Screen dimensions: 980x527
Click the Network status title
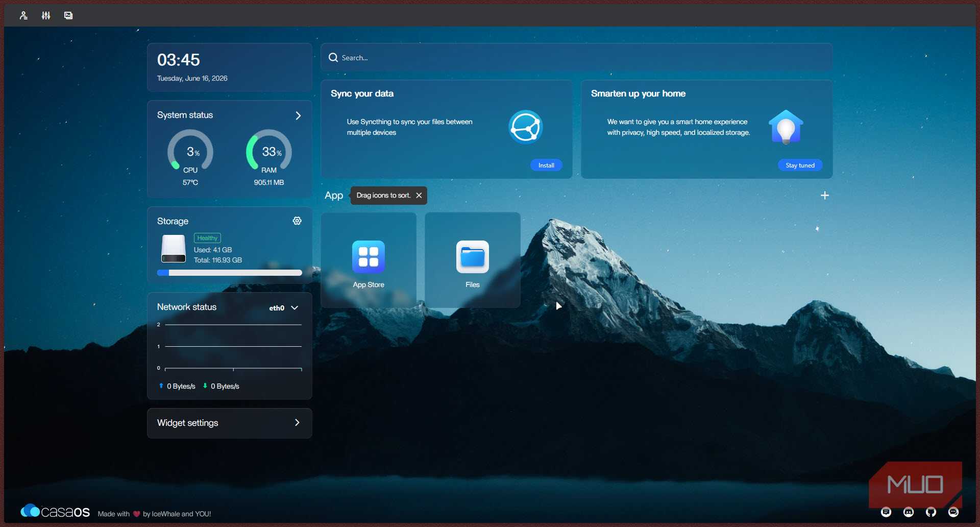click(187, 307)
